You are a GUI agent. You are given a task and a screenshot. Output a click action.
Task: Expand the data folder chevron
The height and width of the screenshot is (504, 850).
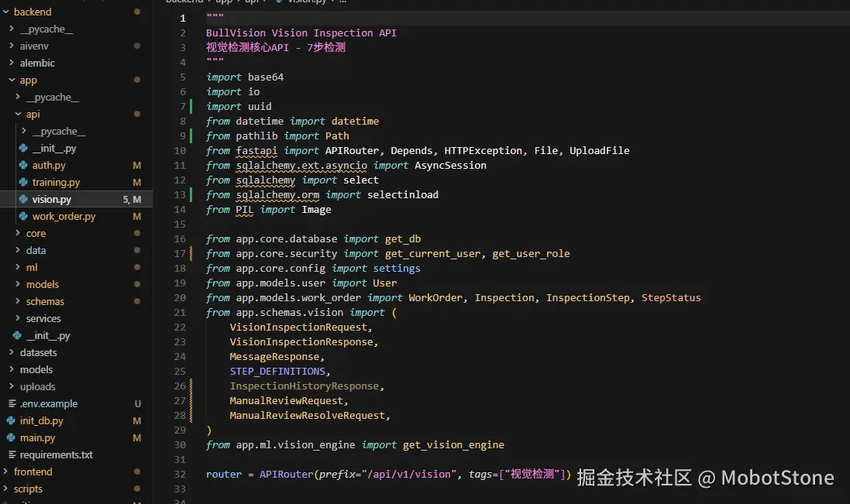tap(18, 250)
